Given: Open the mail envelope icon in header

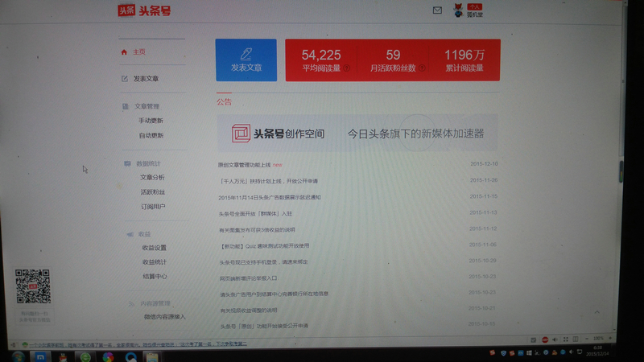Looking at the screenshot, I should point(437,10).
